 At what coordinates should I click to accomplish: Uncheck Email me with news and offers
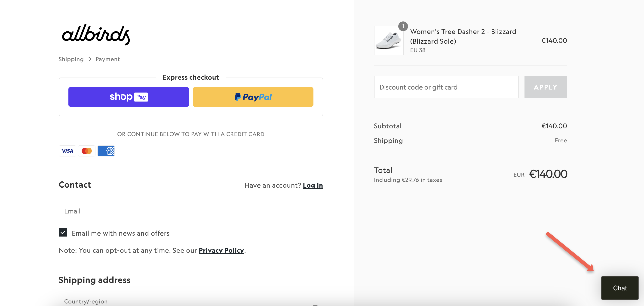(63, 232)
